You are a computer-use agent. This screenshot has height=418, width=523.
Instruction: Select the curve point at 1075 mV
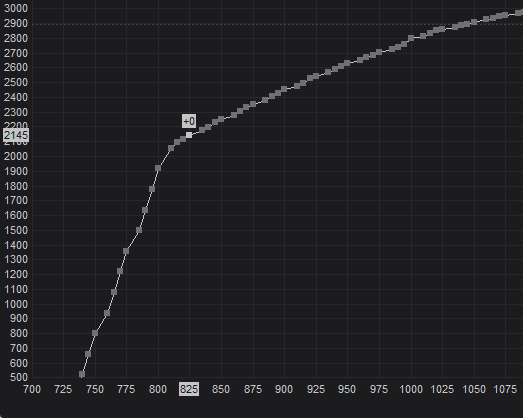[x=505, y=15]
